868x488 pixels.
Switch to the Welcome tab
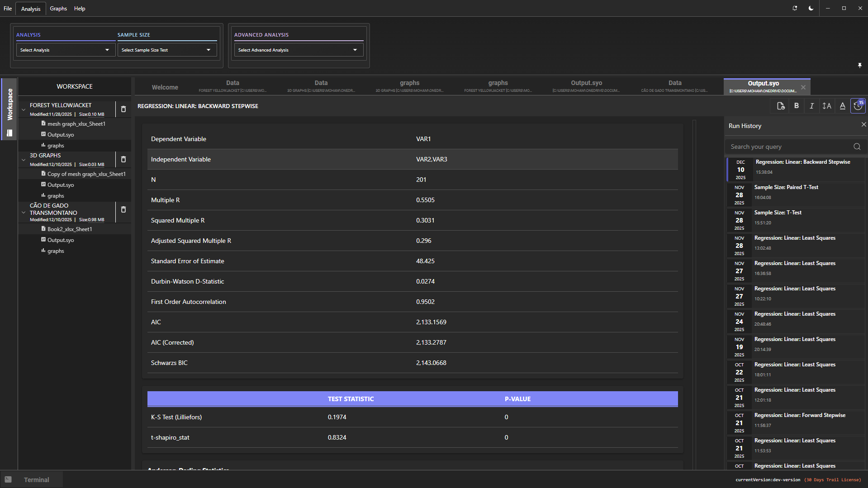point(165,87)
